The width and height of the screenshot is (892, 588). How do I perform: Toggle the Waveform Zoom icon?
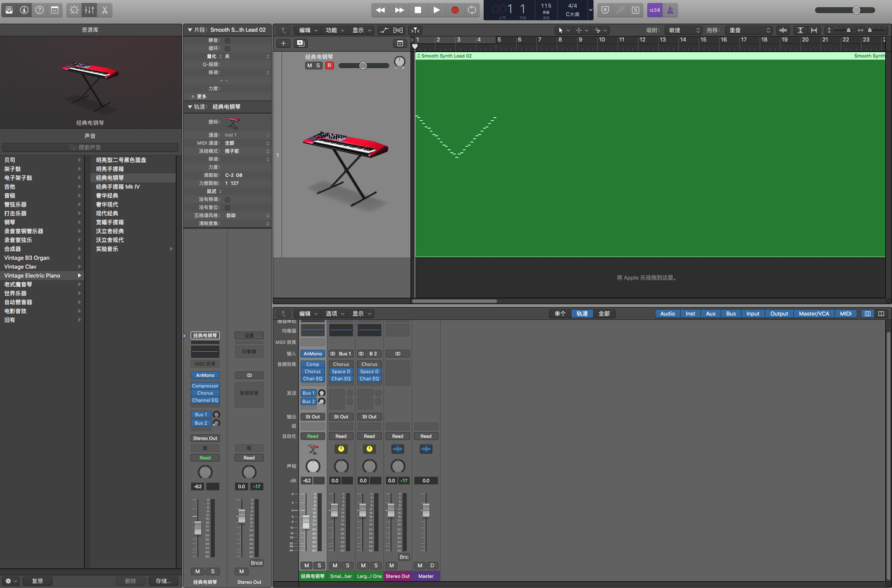(783, 30)
